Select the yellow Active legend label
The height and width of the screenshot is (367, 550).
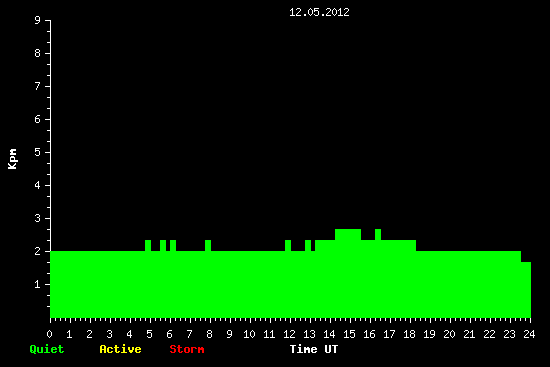pos(120,349)
